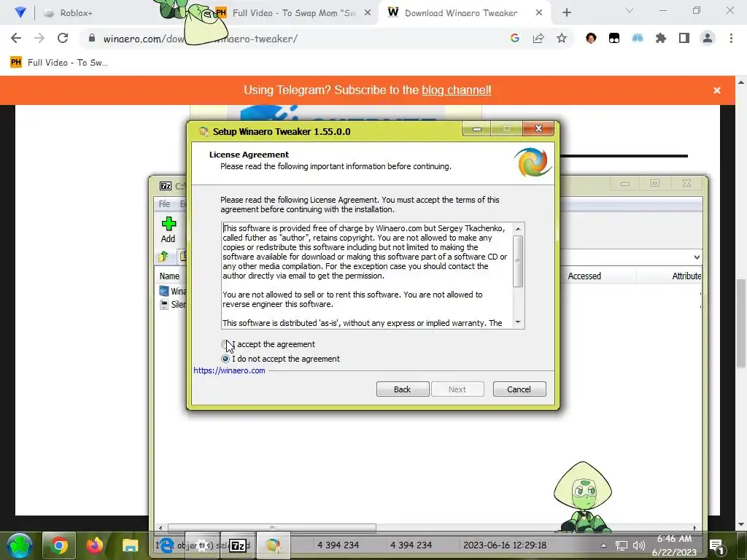Bookmark this page with star icon
The height and width of the screenshot is (560, 747).
[562, 38]
